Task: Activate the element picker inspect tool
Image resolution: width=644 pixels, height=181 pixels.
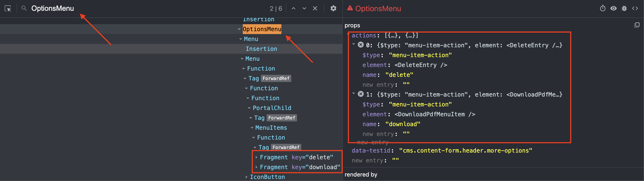Action: point(8,9)
